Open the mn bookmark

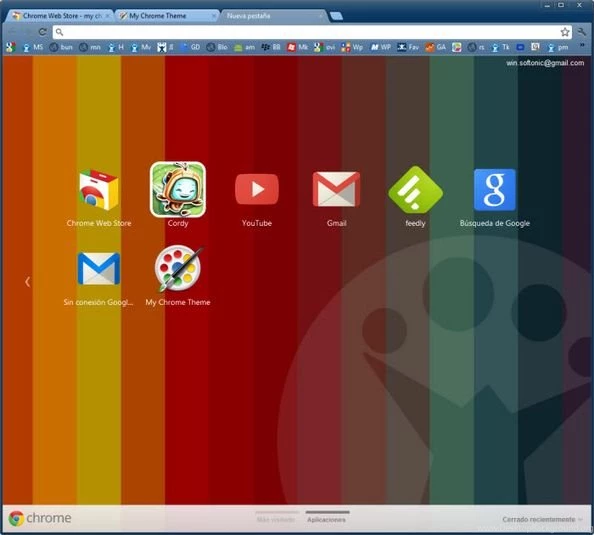click(90, 47)
